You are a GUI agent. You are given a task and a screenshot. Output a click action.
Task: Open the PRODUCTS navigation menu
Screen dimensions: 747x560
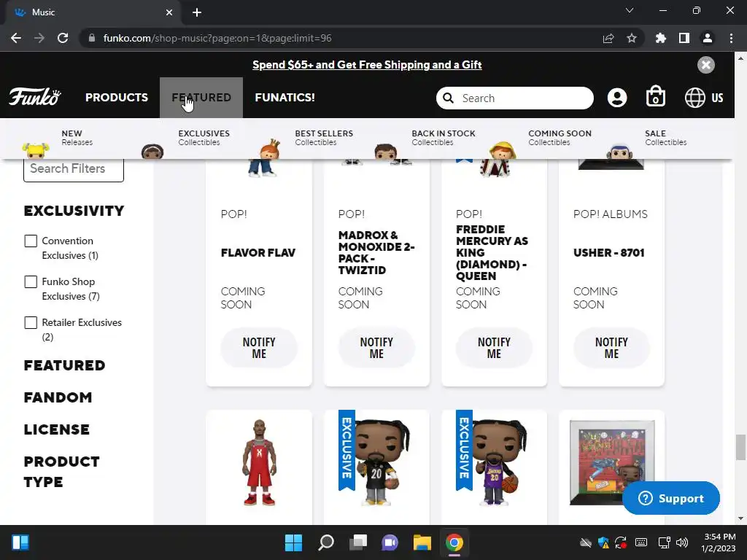pos(117,97)
